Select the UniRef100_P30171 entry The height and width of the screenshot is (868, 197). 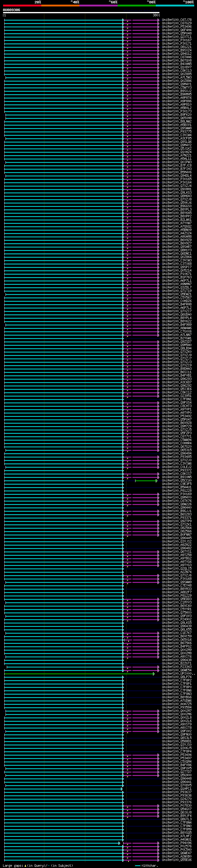(x=177, y=43)
